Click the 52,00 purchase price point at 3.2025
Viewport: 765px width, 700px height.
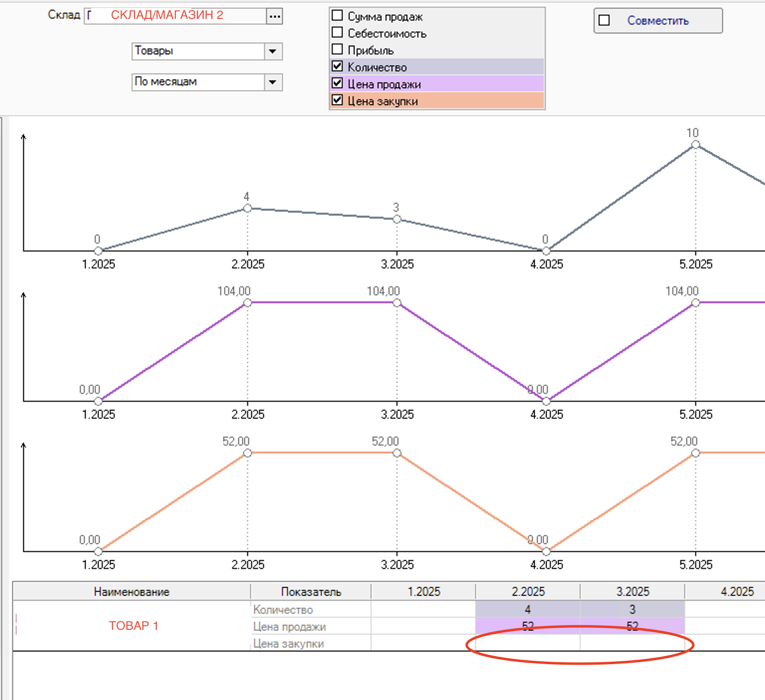click(x=397, y=453)
